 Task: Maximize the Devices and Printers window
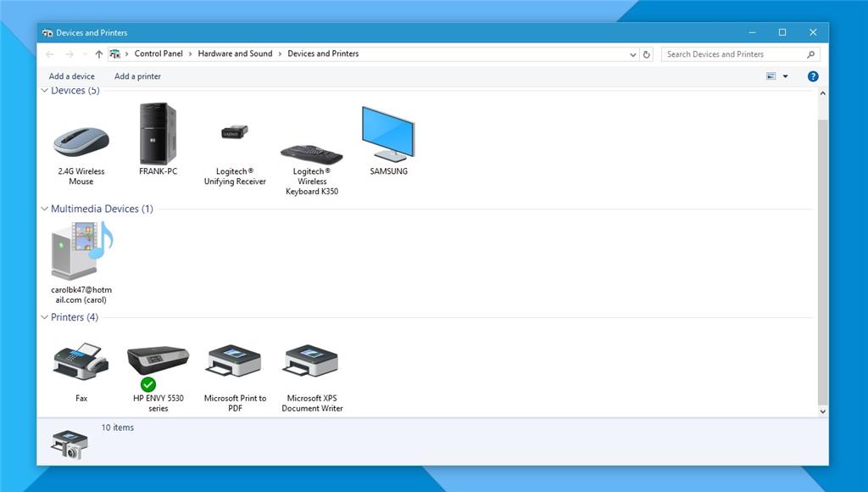[782, 33]
